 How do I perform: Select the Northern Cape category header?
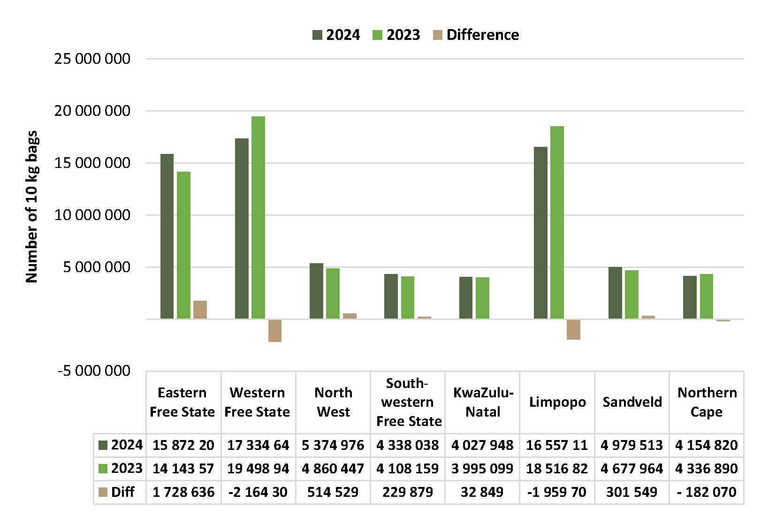[707, 403]
